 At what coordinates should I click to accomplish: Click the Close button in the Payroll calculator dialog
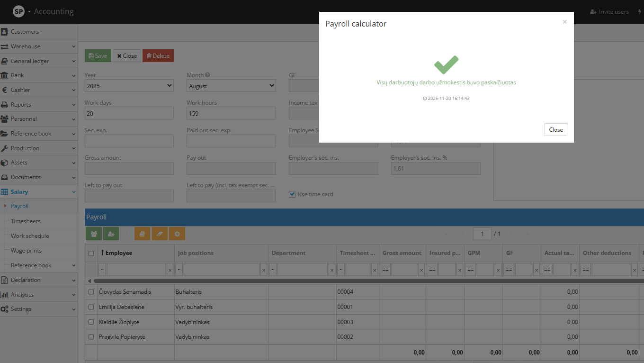[555, 129]
